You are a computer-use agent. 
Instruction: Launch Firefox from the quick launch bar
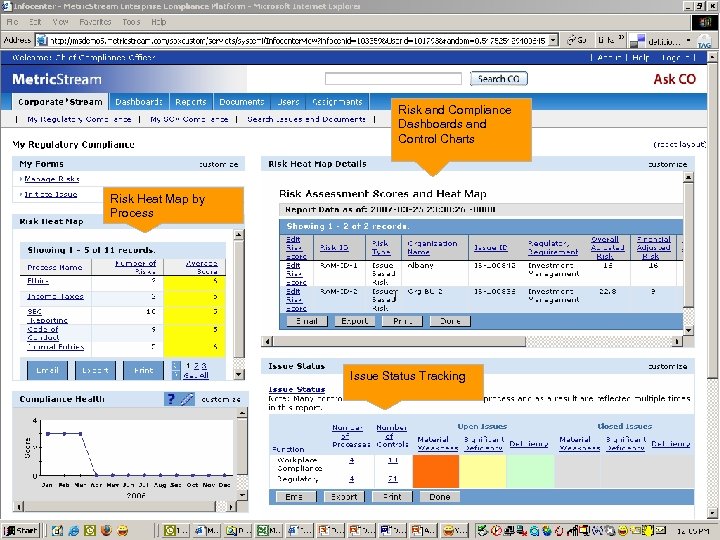106,531
